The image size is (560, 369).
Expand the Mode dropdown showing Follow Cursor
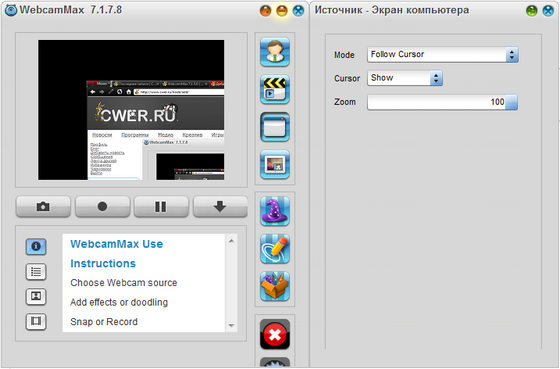[x=443, y=55]
